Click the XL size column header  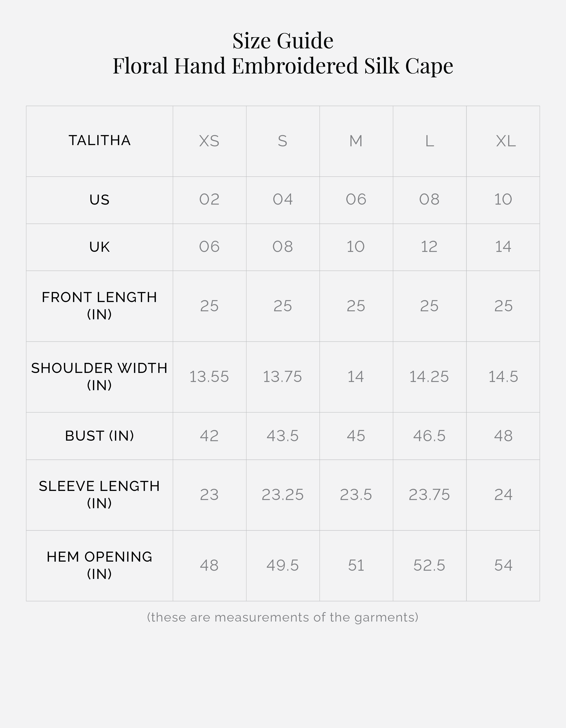click(x=506, y=141)
